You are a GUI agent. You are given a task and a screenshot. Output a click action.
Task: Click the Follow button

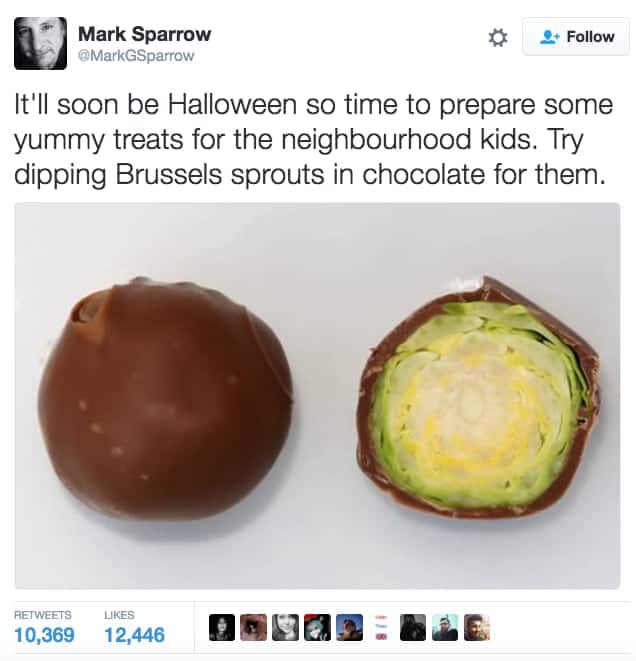click(x=576, y=37)
